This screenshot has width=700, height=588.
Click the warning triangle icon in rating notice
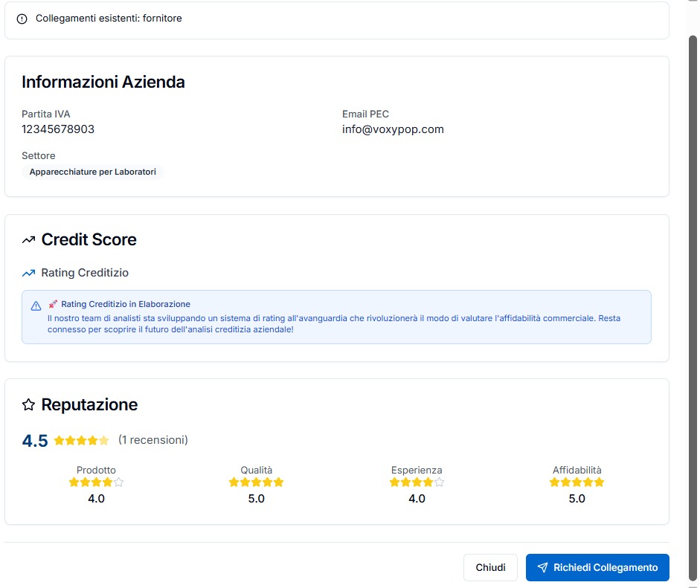(36, 306)
